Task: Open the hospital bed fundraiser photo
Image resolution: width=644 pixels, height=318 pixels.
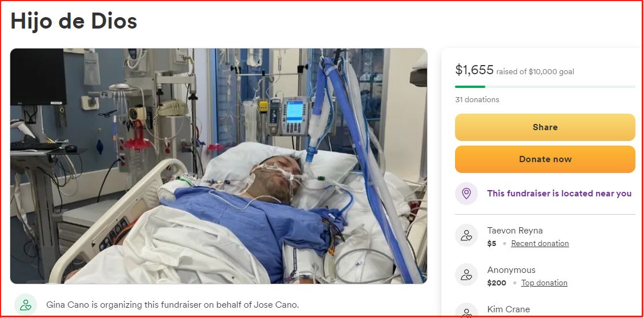Action: (219, 166)
